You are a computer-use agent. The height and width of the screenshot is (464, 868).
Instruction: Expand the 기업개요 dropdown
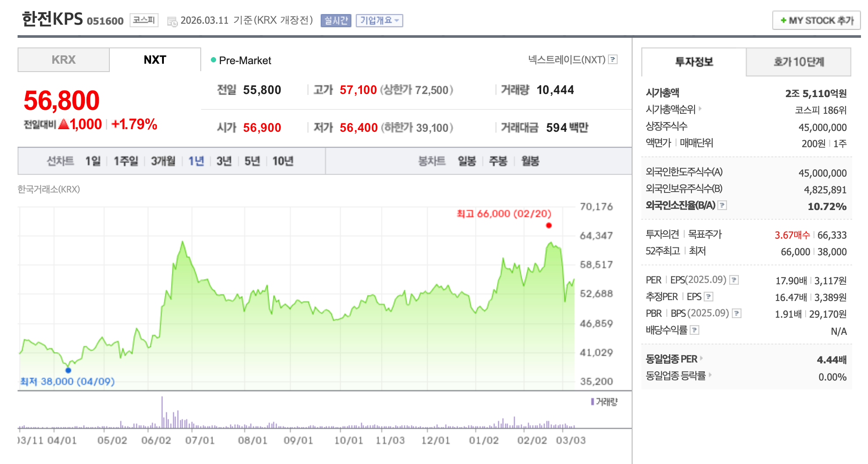[380, 21]
